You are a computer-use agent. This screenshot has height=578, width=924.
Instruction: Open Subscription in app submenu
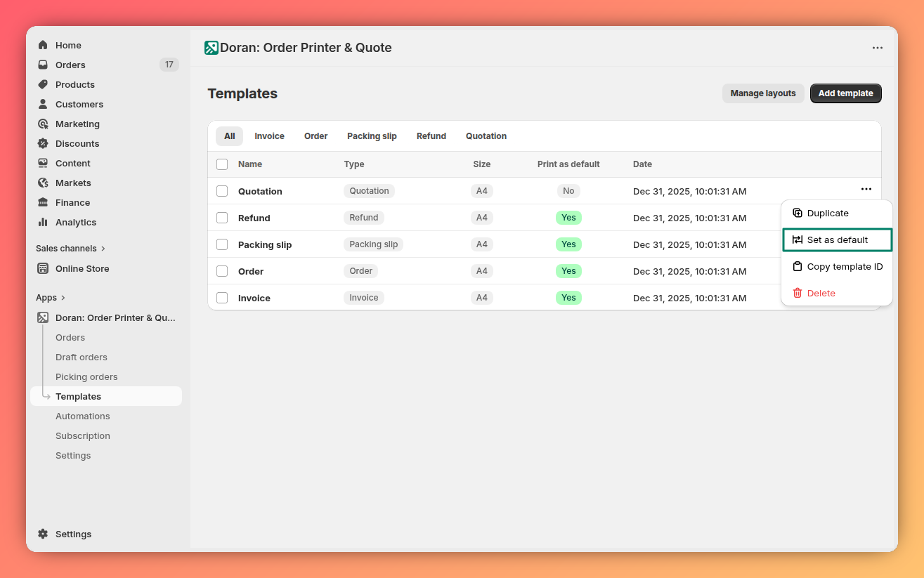pos(83,435)
